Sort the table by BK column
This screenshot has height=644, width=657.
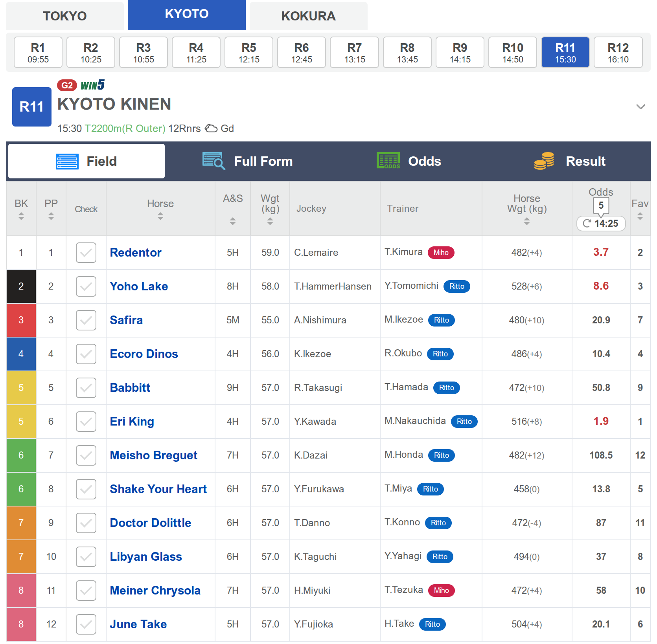click(x=21, y=216)
